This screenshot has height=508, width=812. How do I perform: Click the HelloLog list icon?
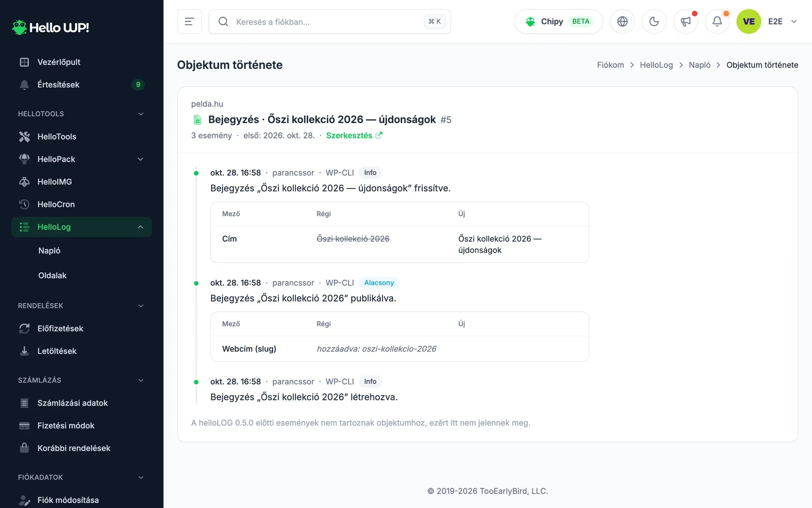tap(24, 227)
